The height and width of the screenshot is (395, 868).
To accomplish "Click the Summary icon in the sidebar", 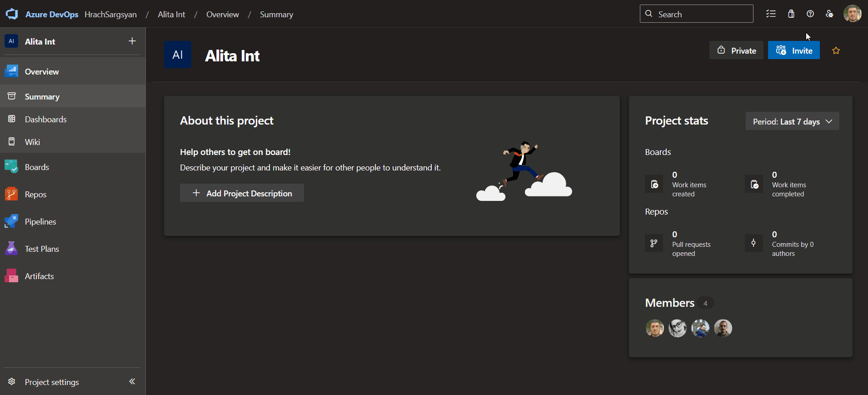I will [12, 96].
